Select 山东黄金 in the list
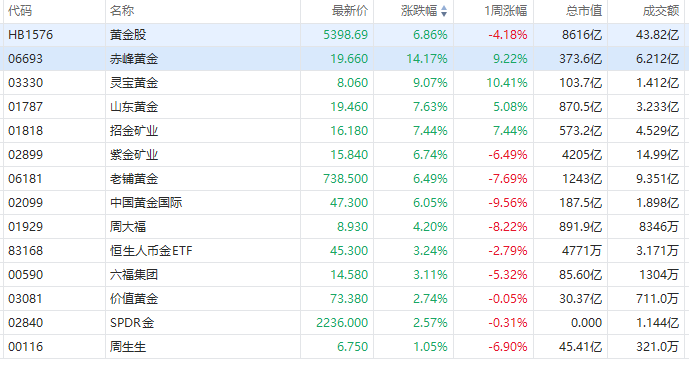This screenshot has width=689, height=366. click(134, 107)
